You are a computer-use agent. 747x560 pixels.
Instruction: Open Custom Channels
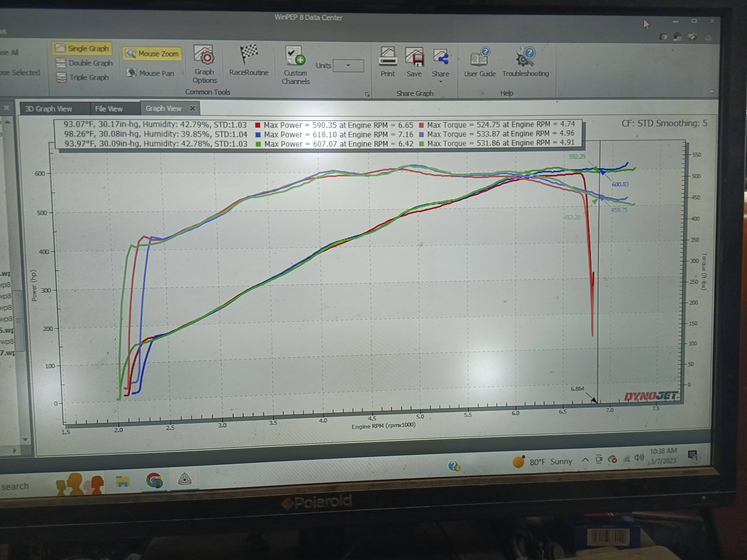pyautogui.click(x=296, y=65)
